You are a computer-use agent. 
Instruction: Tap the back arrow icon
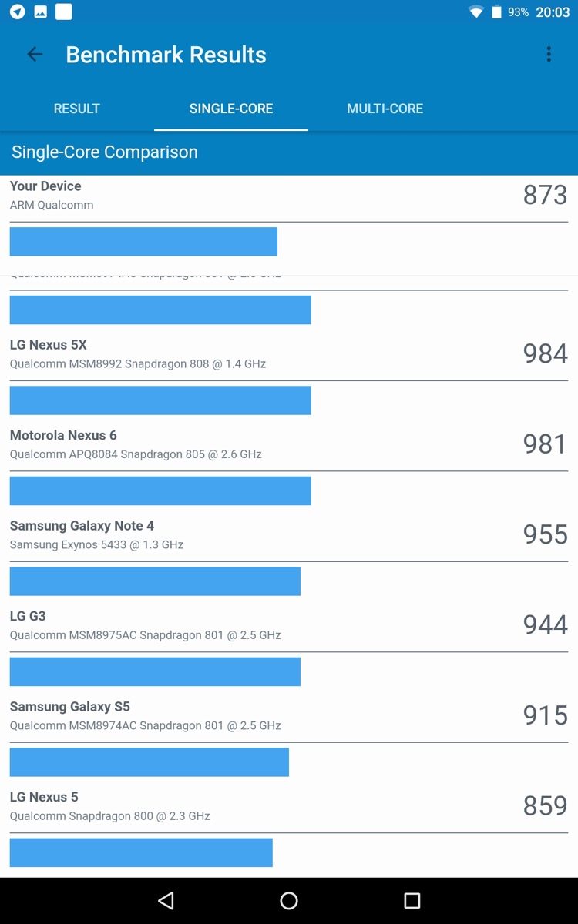point(35,54)
